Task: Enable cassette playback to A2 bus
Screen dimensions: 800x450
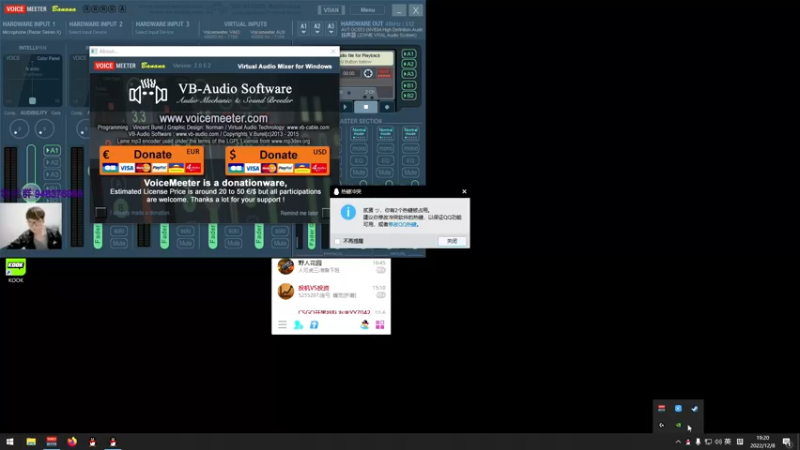Action: tap(409, 64)
